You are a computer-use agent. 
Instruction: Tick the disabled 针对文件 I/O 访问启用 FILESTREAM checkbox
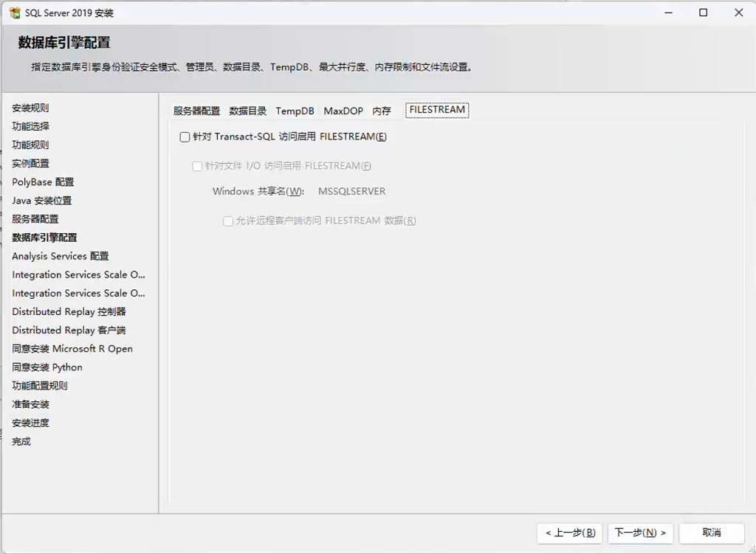point(196,167)
